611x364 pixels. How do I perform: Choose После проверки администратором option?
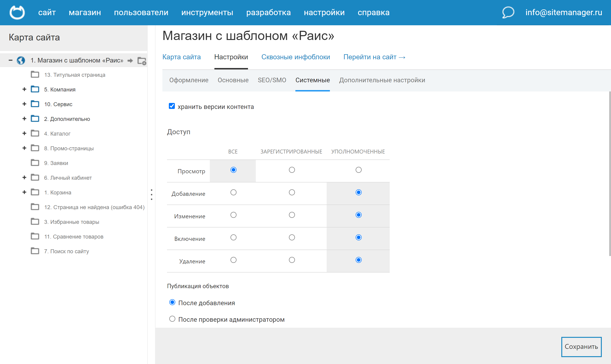click(x=172, y=319)
